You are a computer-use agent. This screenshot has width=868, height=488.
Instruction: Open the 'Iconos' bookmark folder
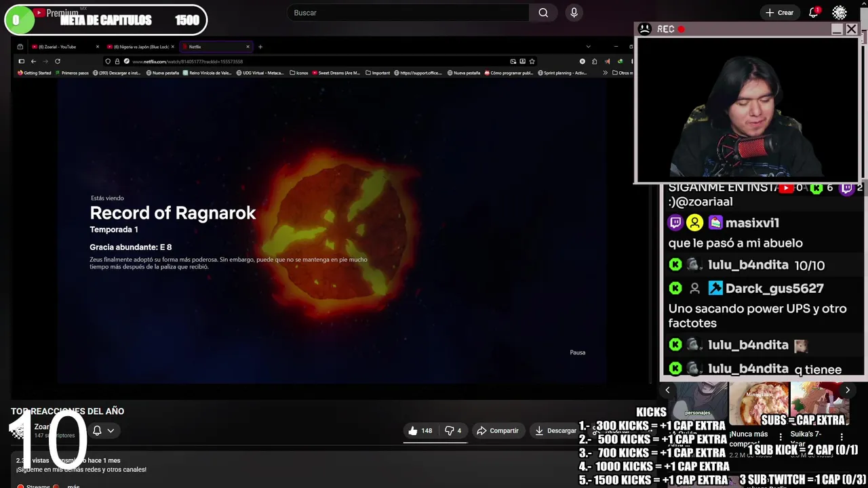click(x=299, y=73)
